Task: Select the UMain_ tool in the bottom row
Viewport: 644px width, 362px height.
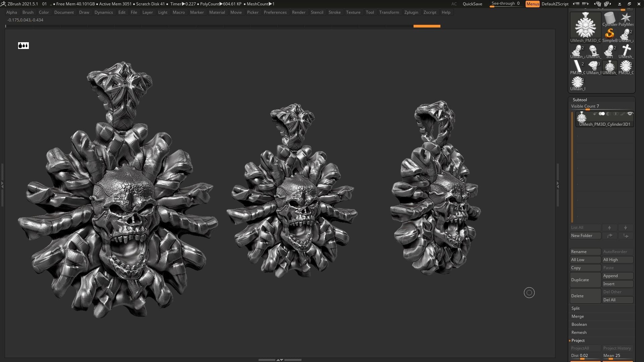Action: 578,83
